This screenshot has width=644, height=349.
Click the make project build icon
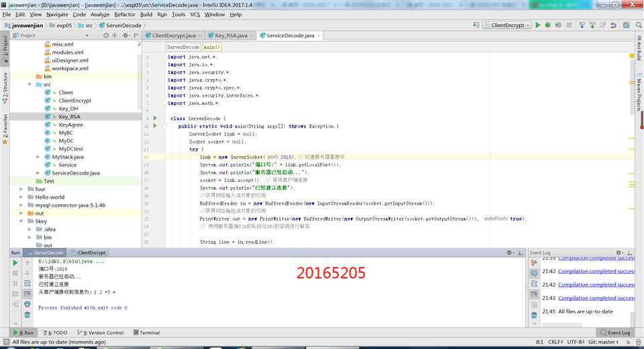[x=476, y=25]
